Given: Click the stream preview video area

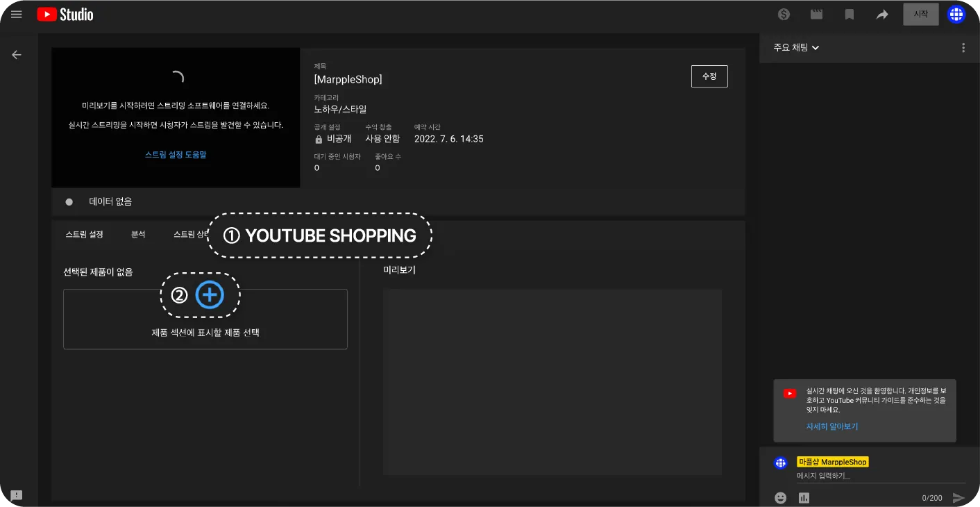Looking at the screenshot, I should tap(176, 117).
